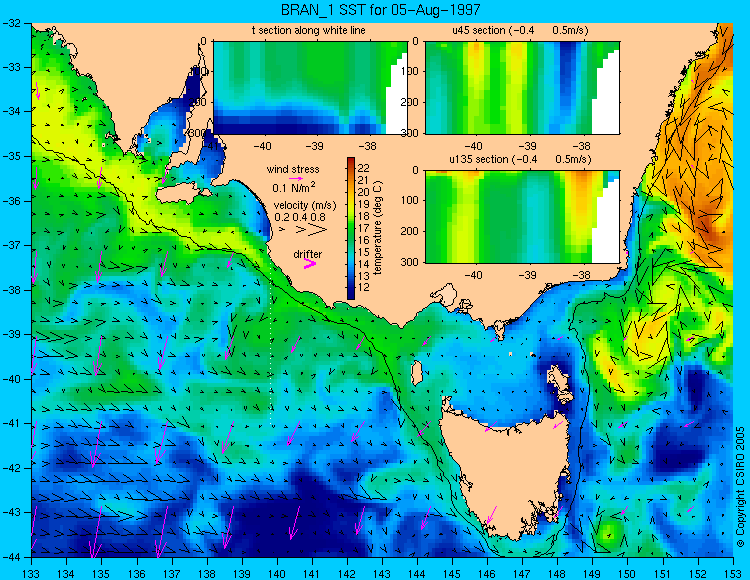750x580 pixels.
Task: Click latitude label -36 on the main y-axis
Action: point(12,201)
